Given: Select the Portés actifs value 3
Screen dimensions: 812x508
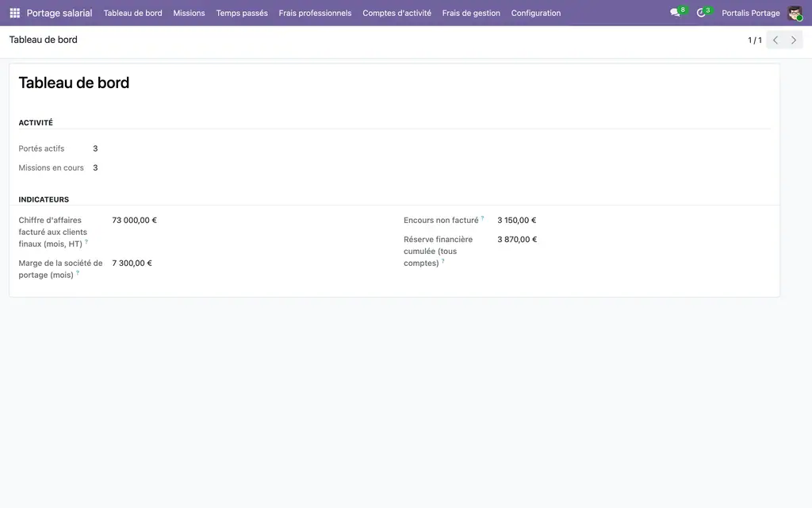Looking at the screenshot, I should [x=95, y=148].
